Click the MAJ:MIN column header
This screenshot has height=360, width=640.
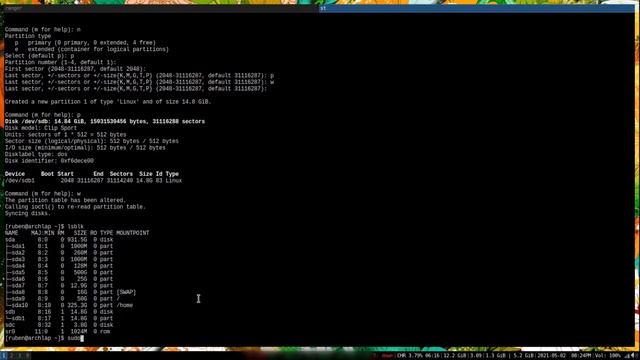[42, 233]
